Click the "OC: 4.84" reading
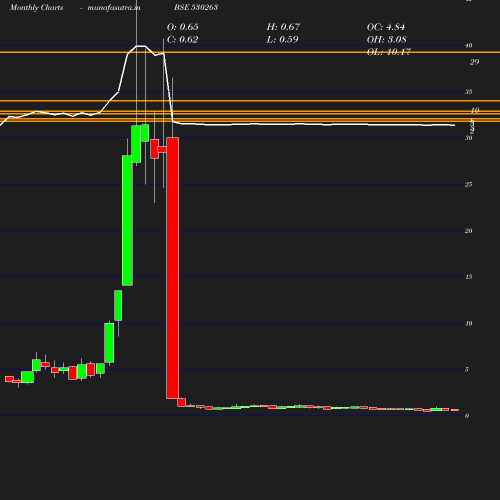 [x=386, y=27]
